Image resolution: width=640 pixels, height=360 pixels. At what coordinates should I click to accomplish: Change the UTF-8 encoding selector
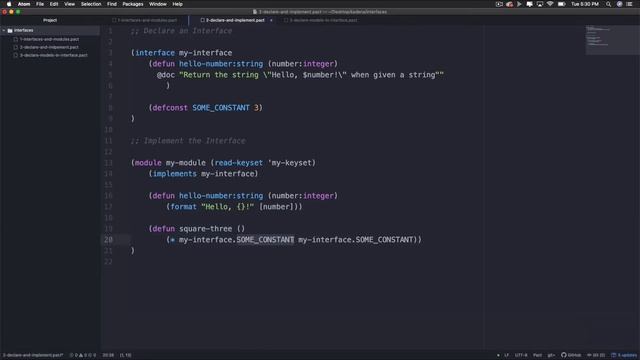(x=521, y=355)
